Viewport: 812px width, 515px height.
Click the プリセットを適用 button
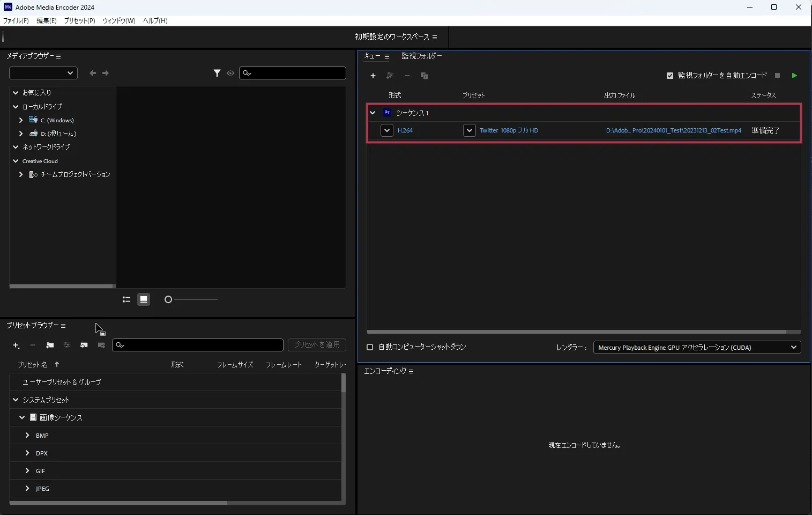[x=317, y=344]
